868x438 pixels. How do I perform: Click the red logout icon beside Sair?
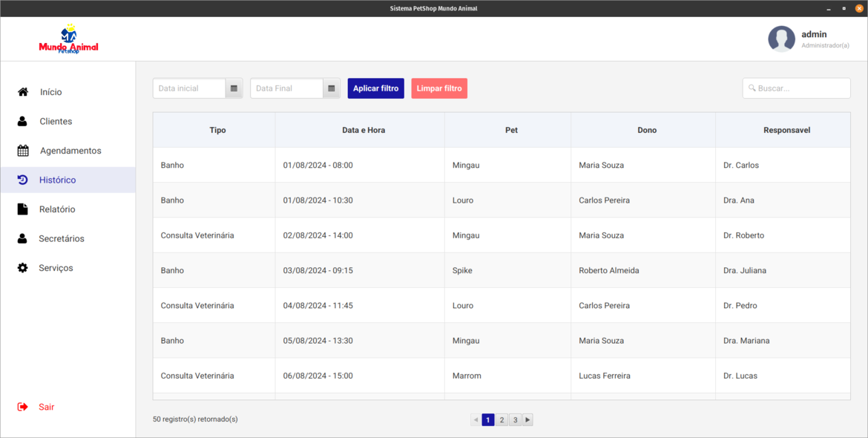click(x=22, y=407)
